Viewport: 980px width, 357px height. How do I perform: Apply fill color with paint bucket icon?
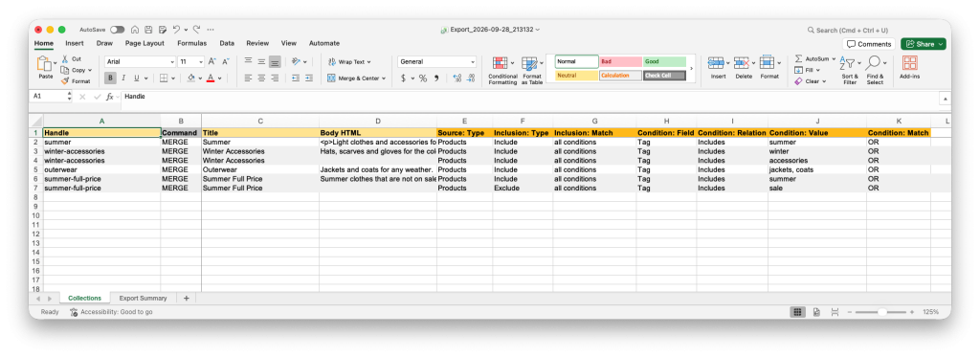(191, 78)
